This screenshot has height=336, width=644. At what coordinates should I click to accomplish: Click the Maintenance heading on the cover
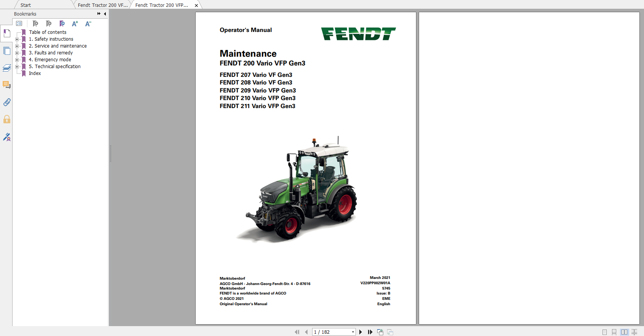[248, 54]
